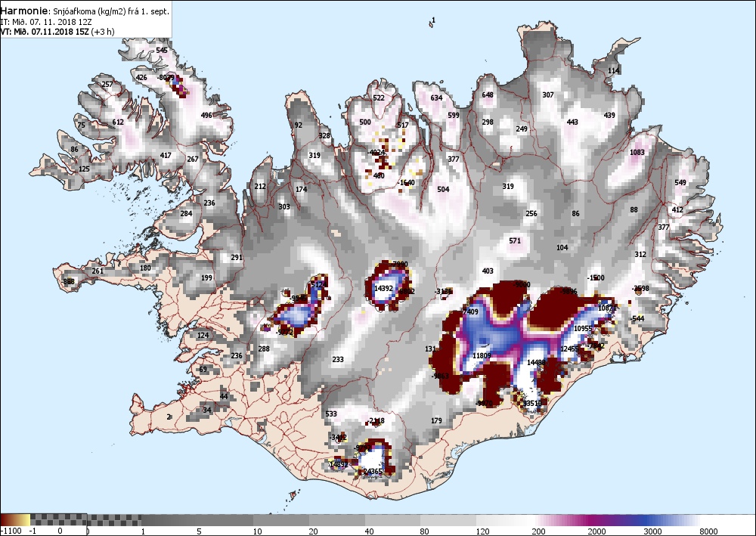The image size is (756, 536).
Task: Pick the 75 value label
Action: coord(81,125)
